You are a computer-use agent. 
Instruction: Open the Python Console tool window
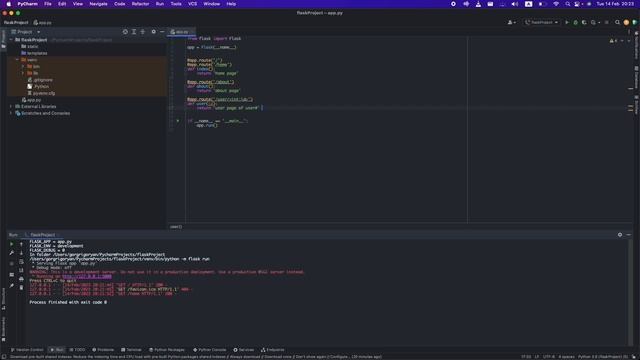209,350
